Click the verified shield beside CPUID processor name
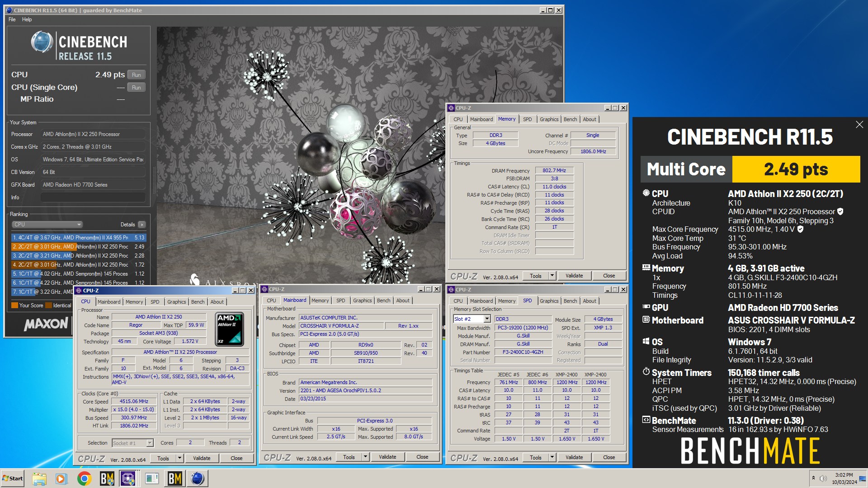 840,211
